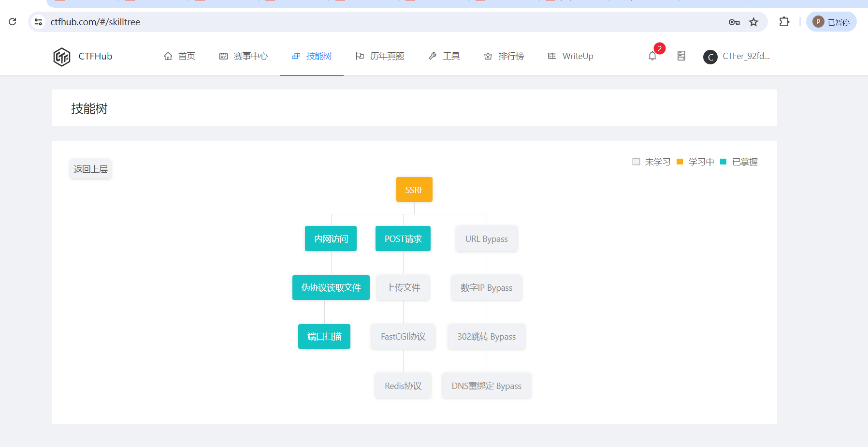
Task: Open the Redis协议 skill node
Action: coord(403,386)
